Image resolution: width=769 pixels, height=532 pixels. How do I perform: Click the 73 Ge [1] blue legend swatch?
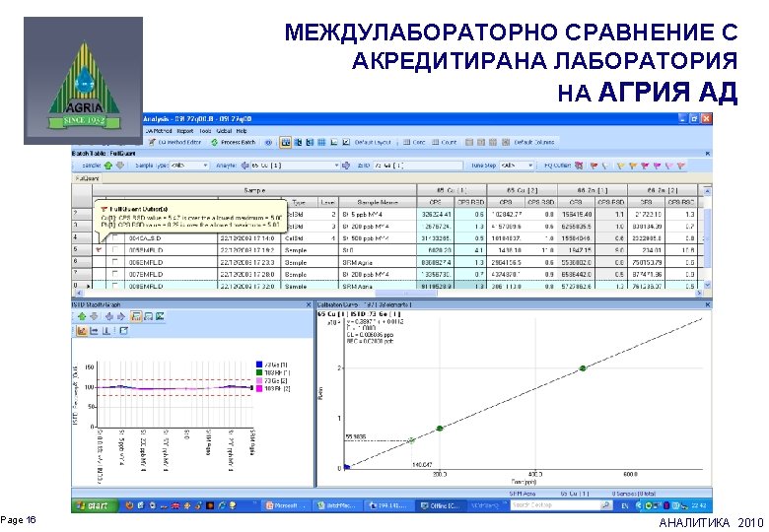coord(259,365)
